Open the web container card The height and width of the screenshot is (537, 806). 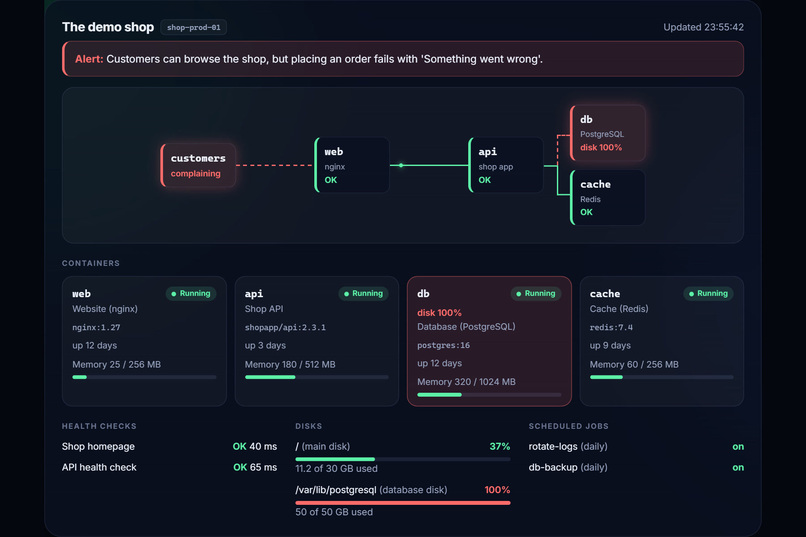point(144,341)
